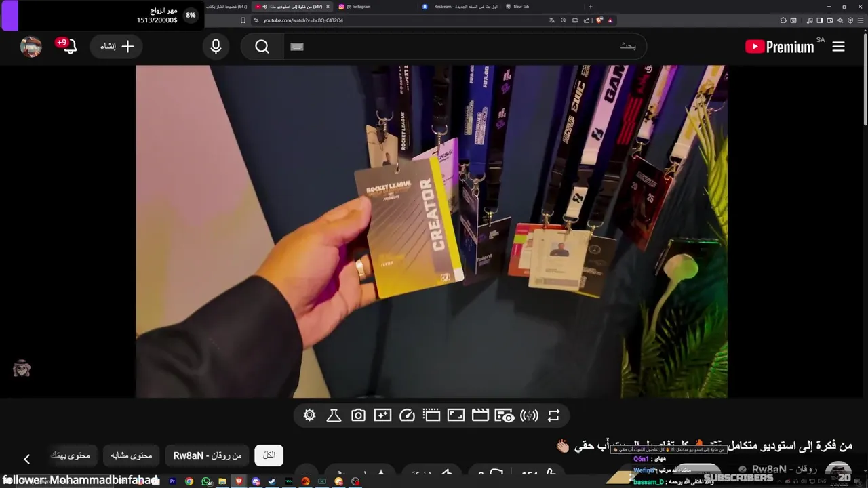Select the 'من روقان - Rw8aN' chip
This screenshot has width=868, height=488.
pyautogui.click(x=208, y=455)
